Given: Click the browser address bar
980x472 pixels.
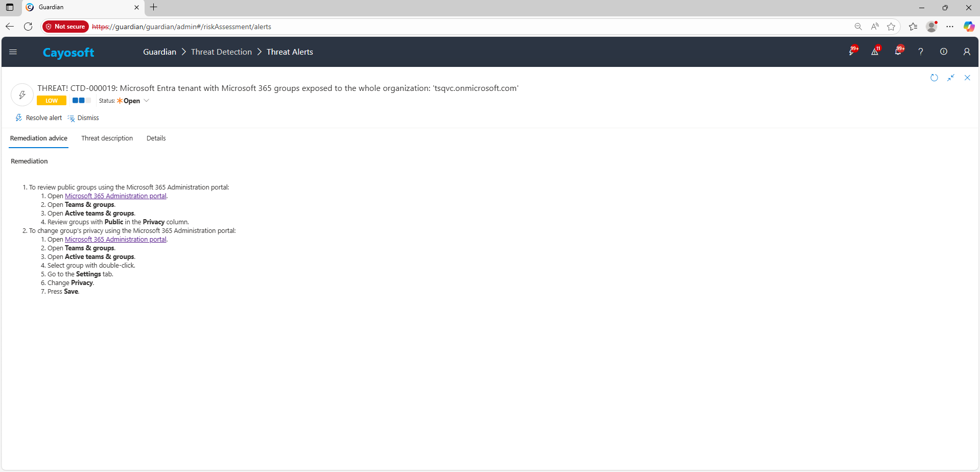Looking at the screenshot, I should point(460,27).
